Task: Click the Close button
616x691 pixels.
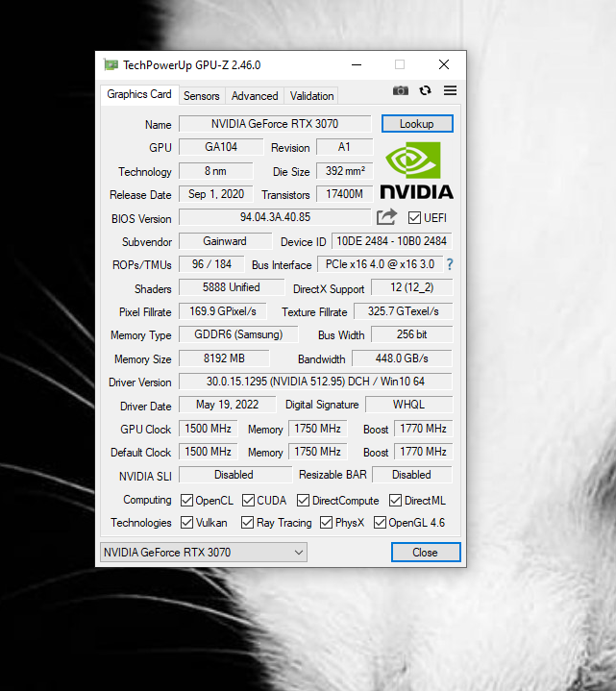Action: coord(425,553)
